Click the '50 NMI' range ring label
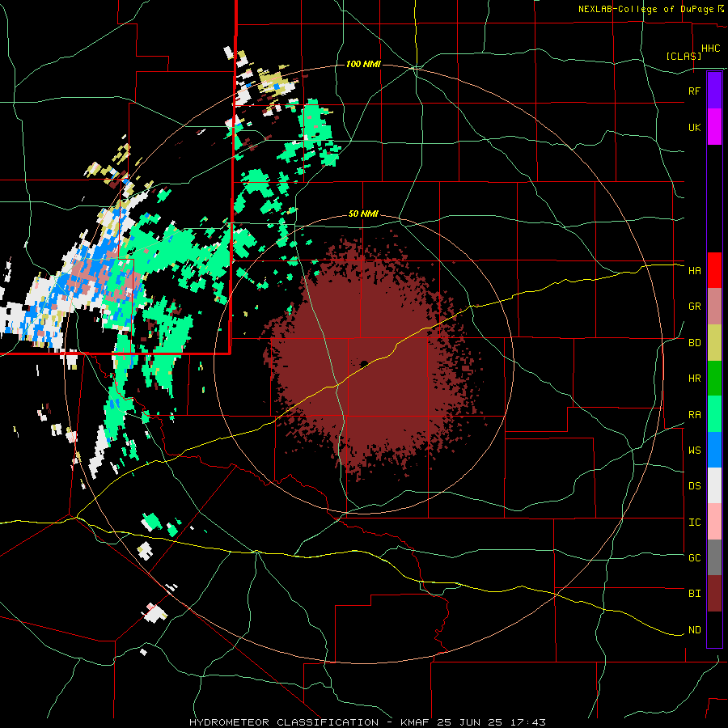728x728 pixels. pyautogui.click(x=363, y=214)
